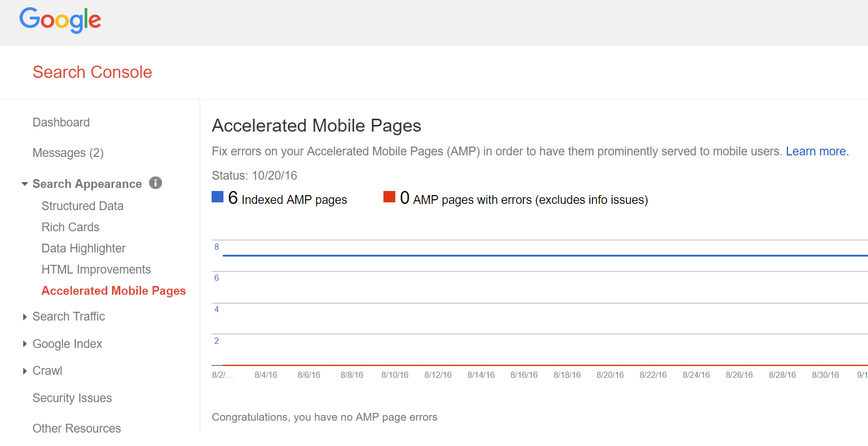Open the Dashboard page
868x446 pixels.
(61, 122)
